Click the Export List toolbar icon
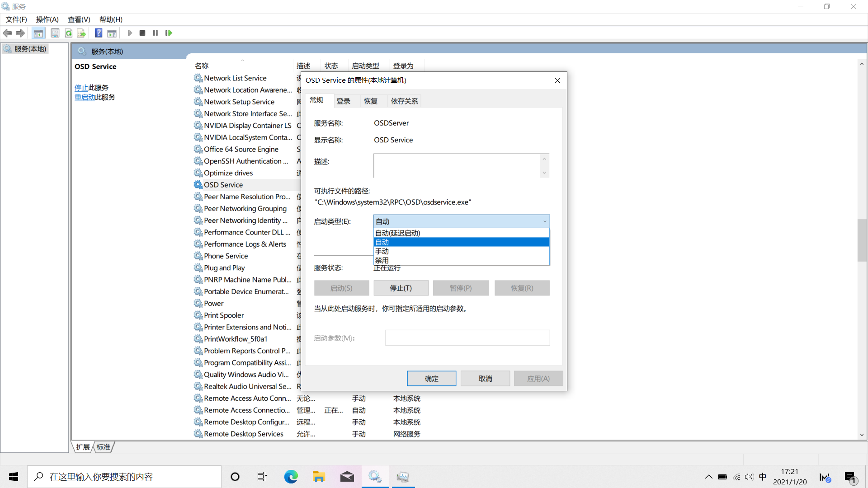868x488 pixels. 81,33
